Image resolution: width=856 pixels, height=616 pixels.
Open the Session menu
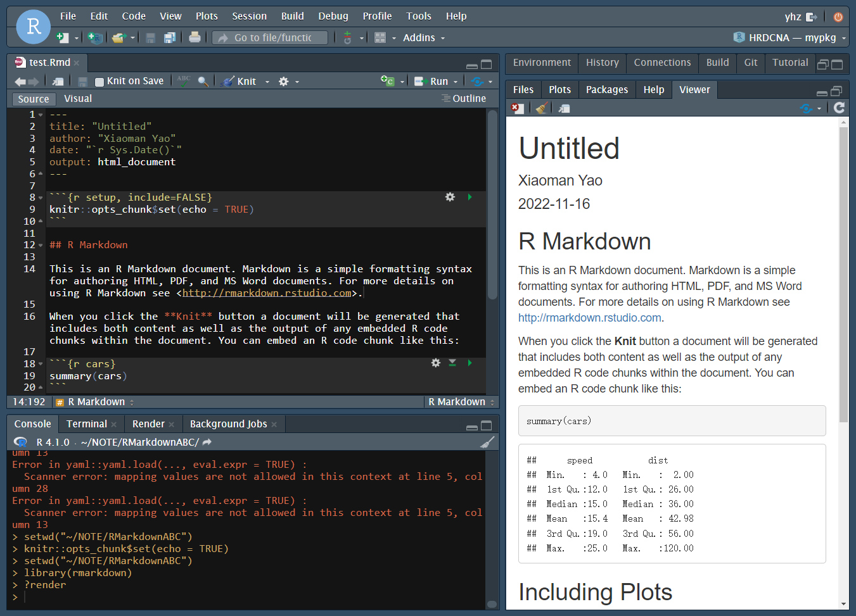point(249,16)
